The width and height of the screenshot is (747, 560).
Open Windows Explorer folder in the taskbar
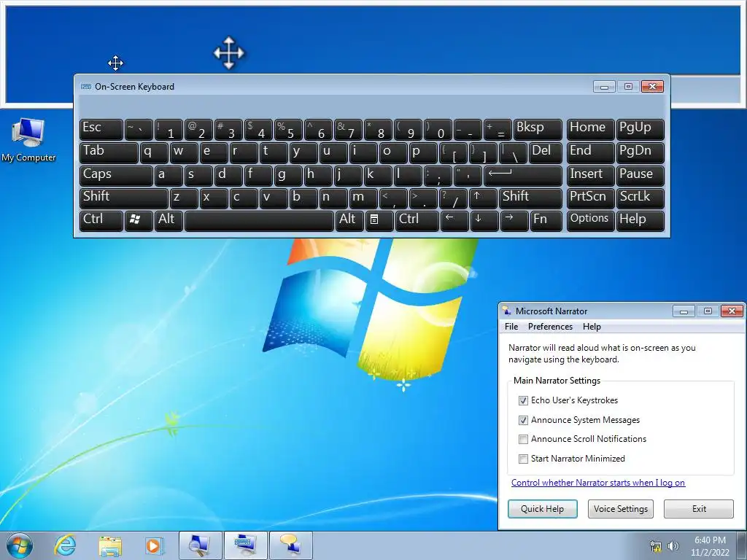coord(110,545)
